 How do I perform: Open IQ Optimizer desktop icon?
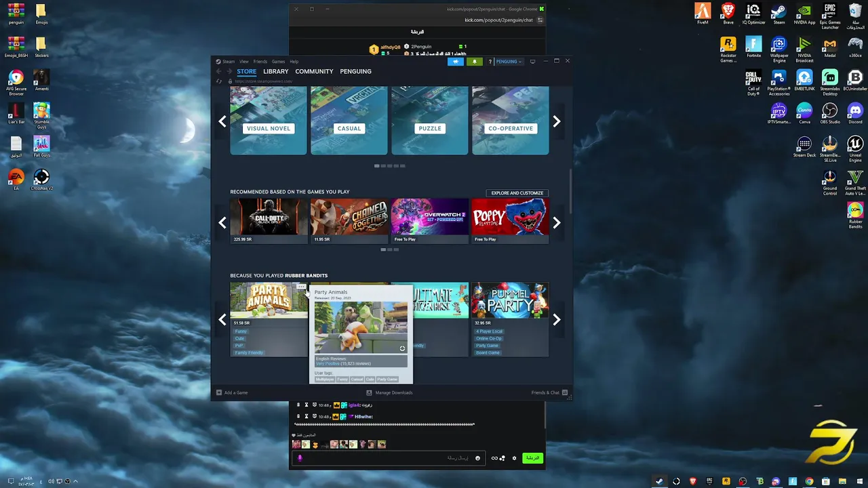(753, 14)
